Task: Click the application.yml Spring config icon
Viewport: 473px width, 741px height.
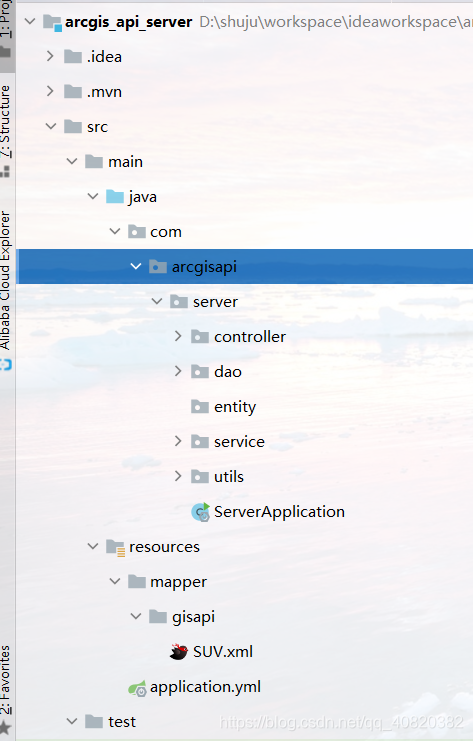Action: (138, 689)
